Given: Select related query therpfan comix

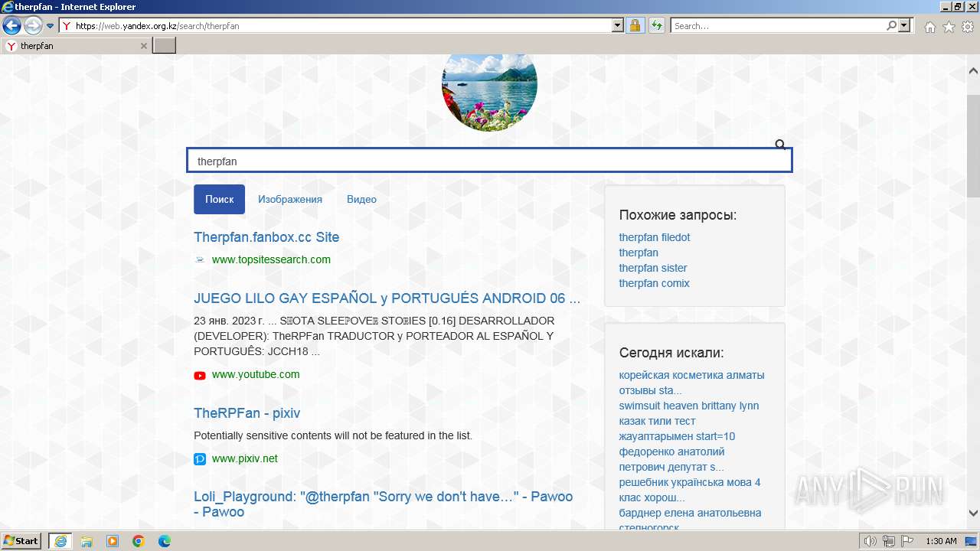Looking at the screenshot, I should [x=655, y=283].
